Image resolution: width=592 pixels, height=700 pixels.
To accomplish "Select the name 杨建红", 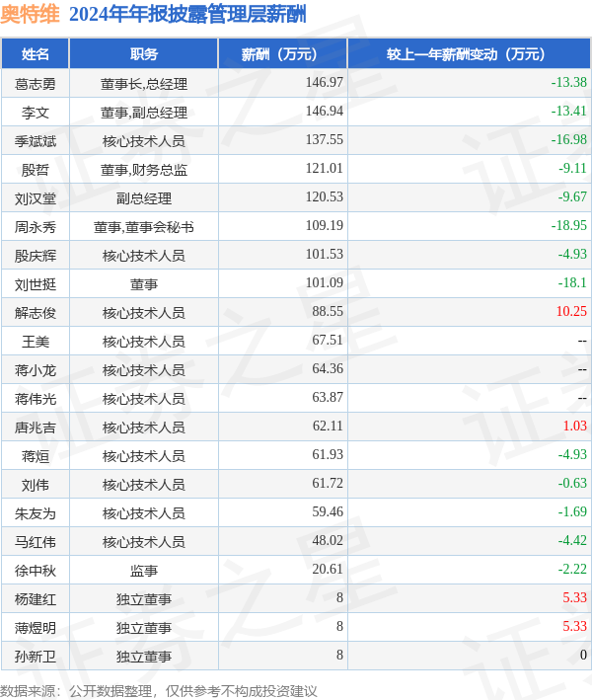I will 36,599.
